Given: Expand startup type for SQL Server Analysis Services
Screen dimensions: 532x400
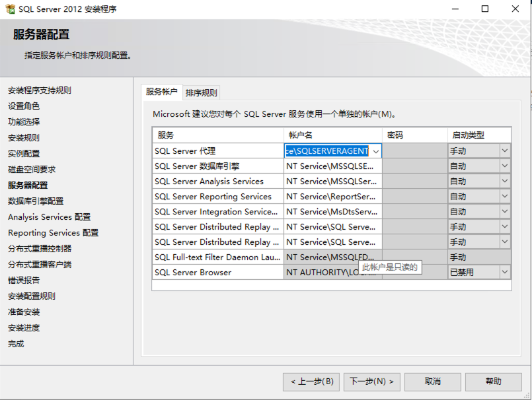Looking at the screenshot, I should pyautogui.click(x=505, y=182).
